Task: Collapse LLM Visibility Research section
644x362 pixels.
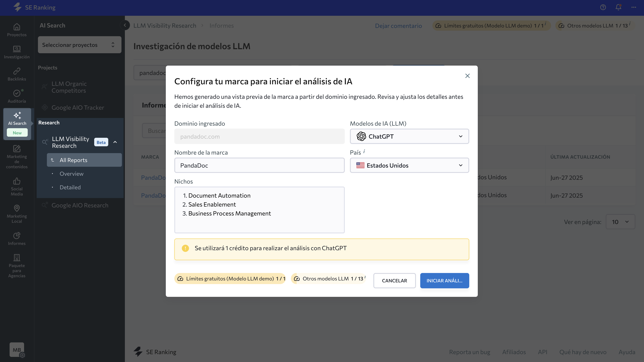Action: click(115, 142)
